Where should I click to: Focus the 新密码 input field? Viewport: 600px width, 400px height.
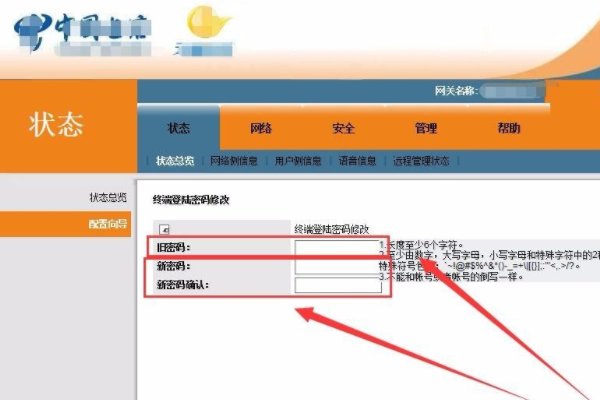pos(337,267)
